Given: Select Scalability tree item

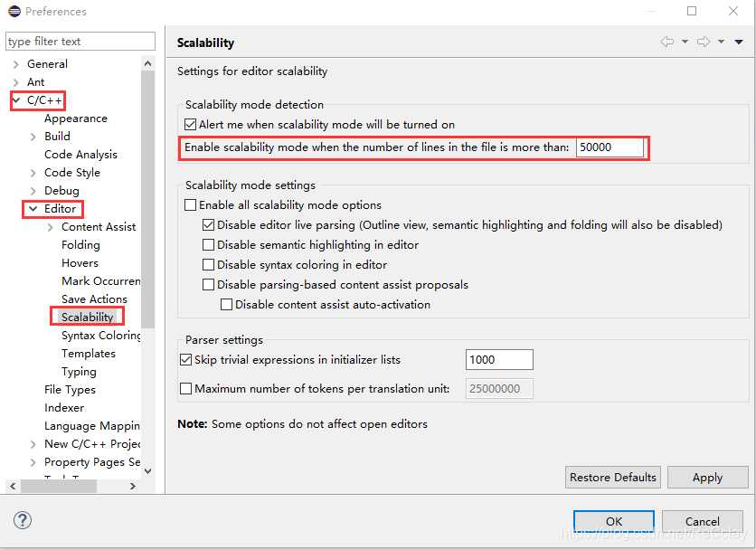Looking at the screenshot, I should click(x=88, y=317).
